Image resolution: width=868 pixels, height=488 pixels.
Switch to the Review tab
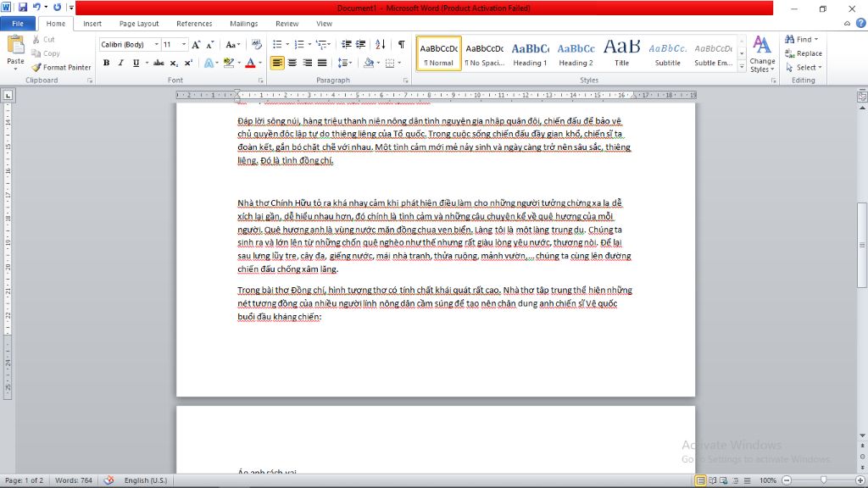click(x=287, y=24)
